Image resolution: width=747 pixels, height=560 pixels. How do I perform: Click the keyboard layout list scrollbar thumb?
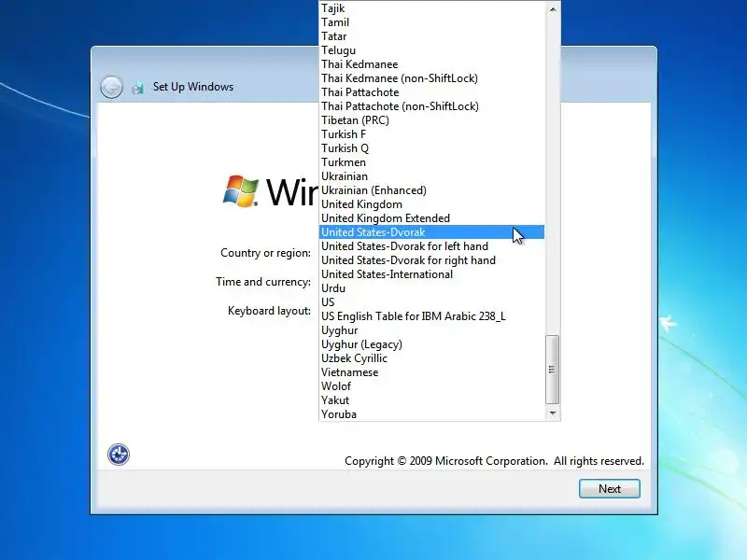coord(553,370)
